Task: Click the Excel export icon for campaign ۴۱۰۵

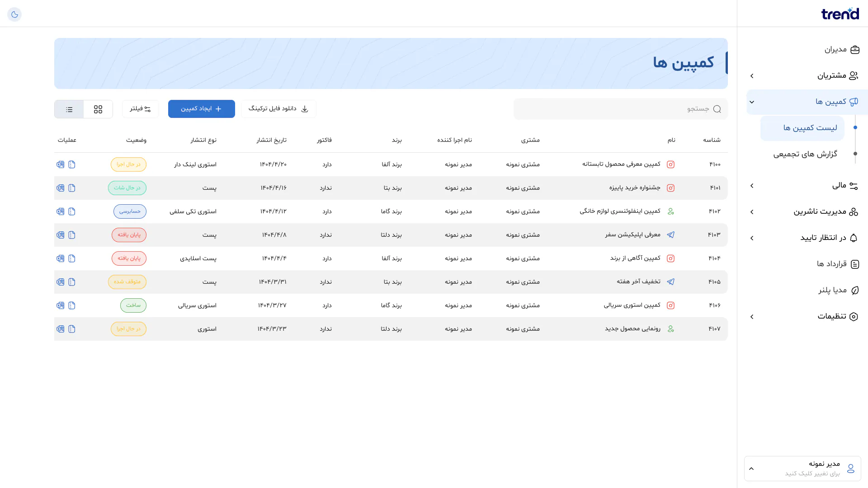Action: pyautogui.click(x=61, y=282)
